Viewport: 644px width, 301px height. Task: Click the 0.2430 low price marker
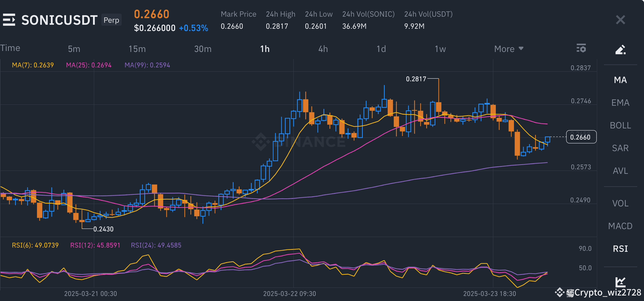tap(103, 229)
